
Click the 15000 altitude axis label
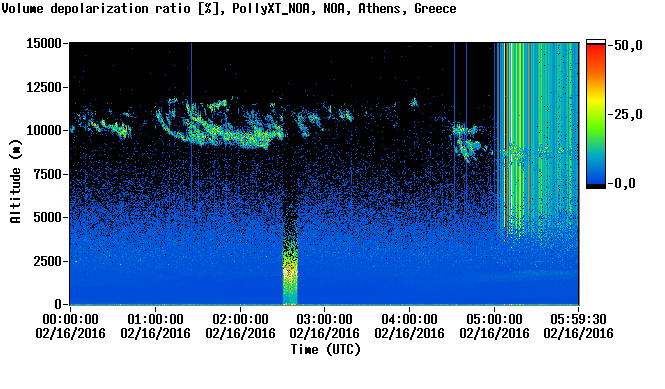pyautogui.click(x=44, y=43)
